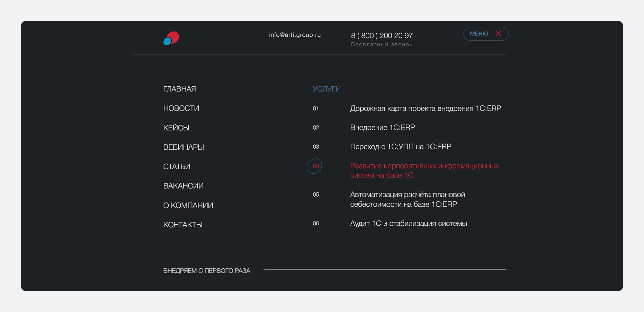Viewport: 644px width, 312px height.
Task: Go to КОНТАКТЫ
Action: pyautogui.click(x=183, y=225)
